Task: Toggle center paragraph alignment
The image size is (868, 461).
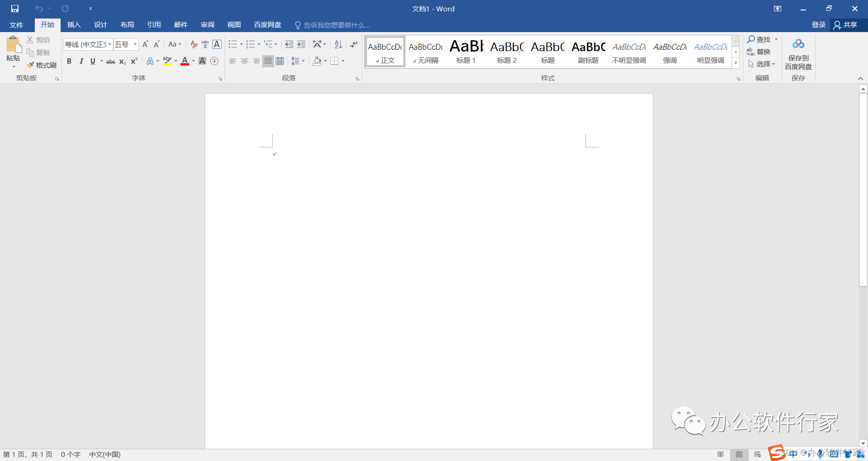Action: point(245,61)
